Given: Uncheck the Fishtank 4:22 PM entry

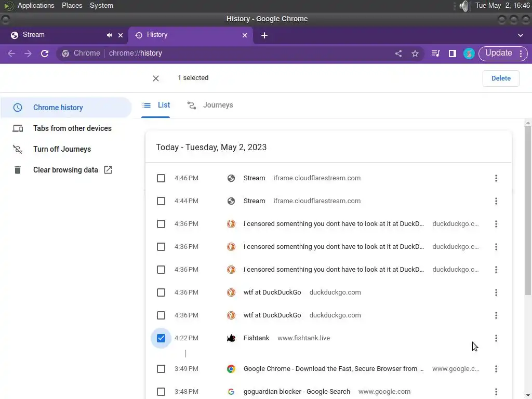Looking at the screenshot, I should [161, 338].
